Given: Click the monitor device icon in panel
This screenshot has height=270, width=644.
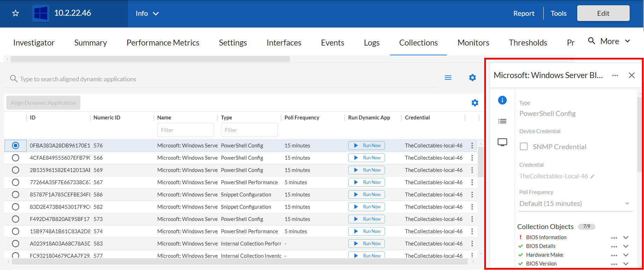Looking at the screenshot, I should [502, 142].
